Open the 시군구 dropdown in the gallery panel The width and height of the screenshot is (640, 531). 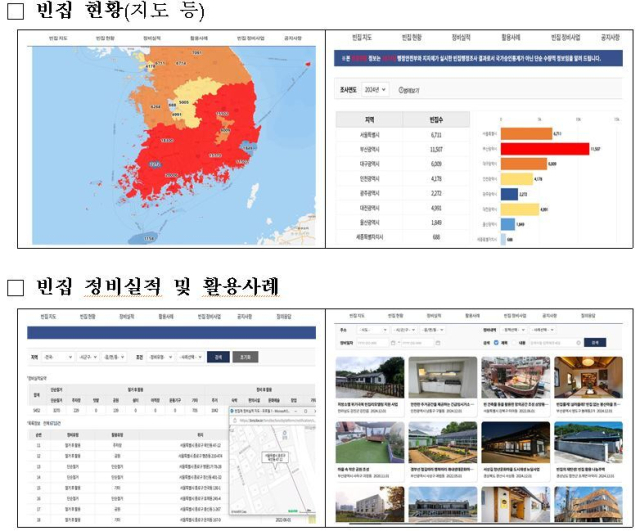(404, 330)
